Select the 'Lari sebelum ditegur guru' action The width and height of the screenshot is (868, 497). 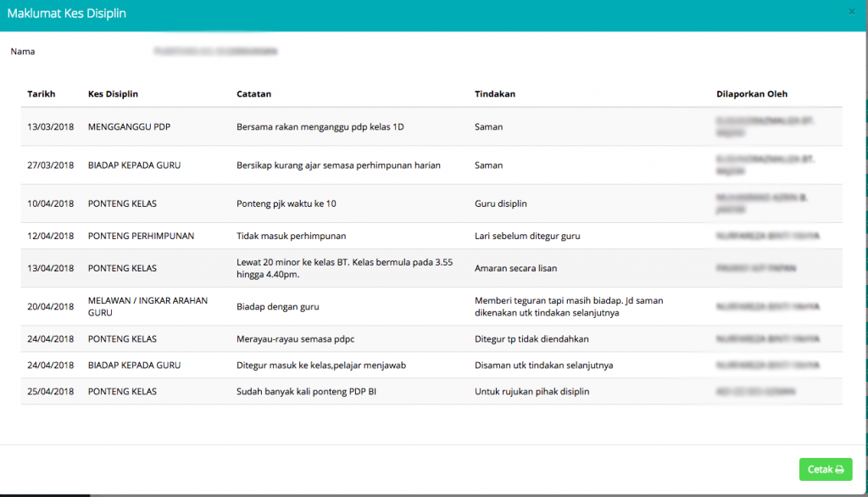tap(527, 236)
